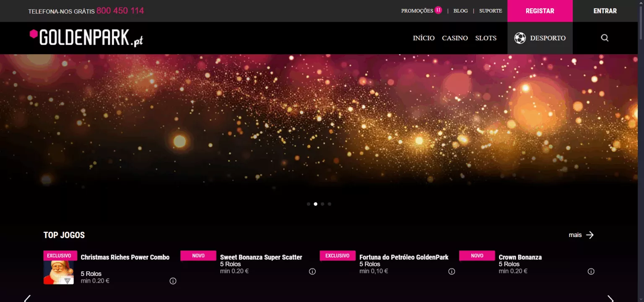
Task: Show info icon for Crown Bonanza
Action: tap(591, 271)
